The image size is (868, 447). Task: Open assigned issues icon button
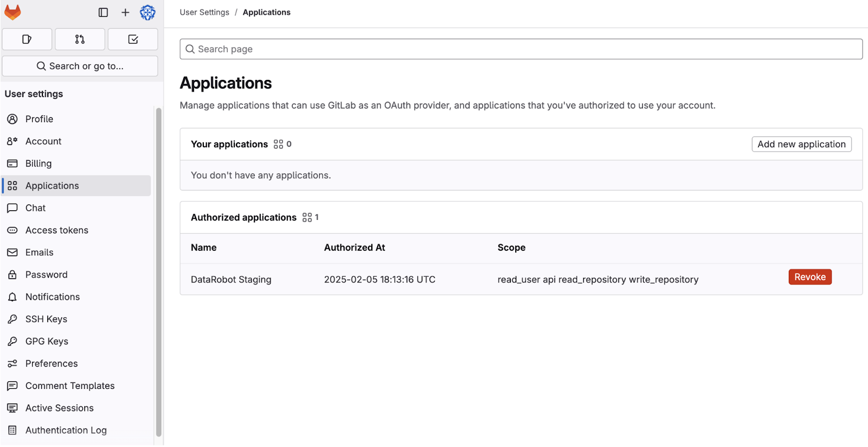[x=27, y=39]
